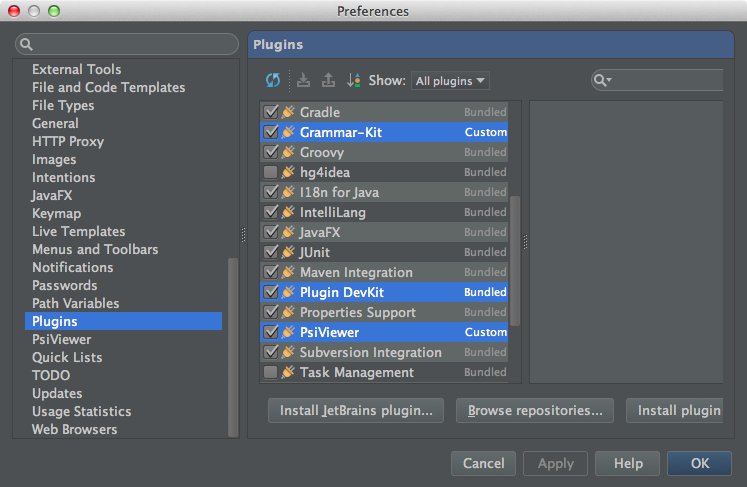
Task: Enable the hg4idea plugin checkbox
Action: [271, 172]
